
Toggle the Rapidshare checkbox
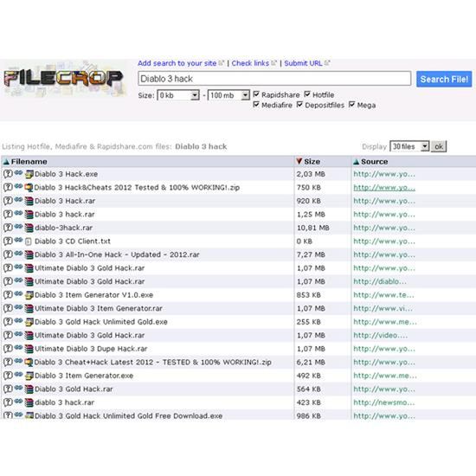pos(256,94)
